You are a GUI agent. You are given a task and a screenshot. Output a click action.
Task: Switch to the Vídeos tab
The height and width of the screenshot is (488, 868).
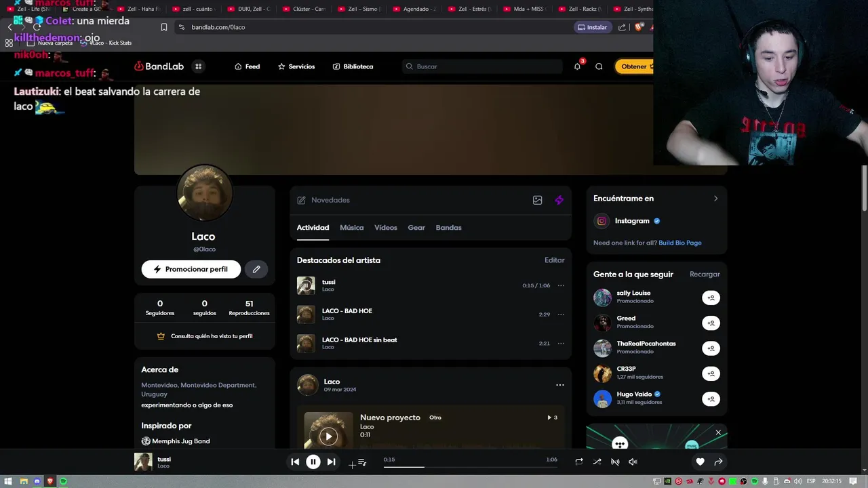tap(386, 228)
